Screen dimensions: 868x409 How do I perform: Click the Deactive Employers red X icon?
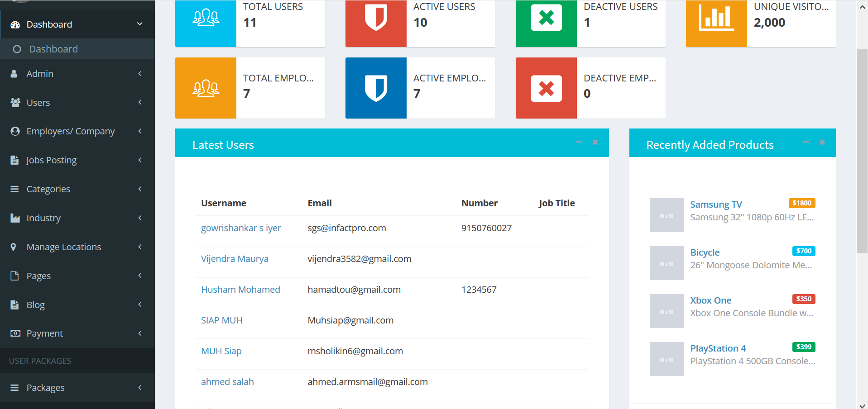pos(546,88)
